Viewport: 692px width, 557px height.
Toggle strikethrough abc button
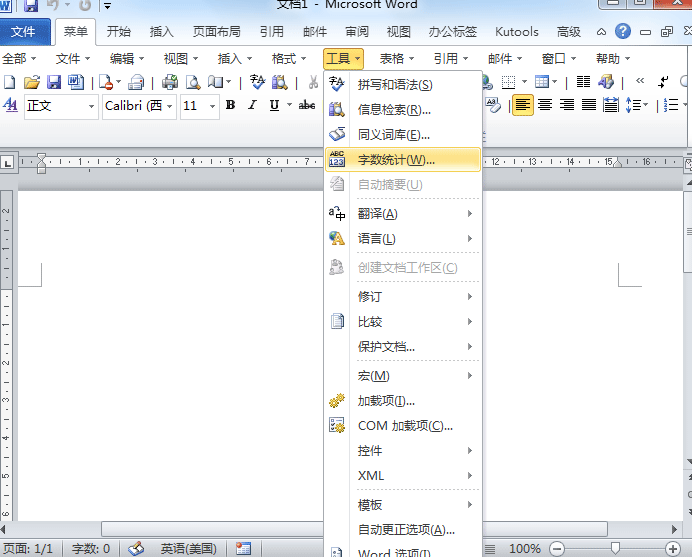click(306, 105)
